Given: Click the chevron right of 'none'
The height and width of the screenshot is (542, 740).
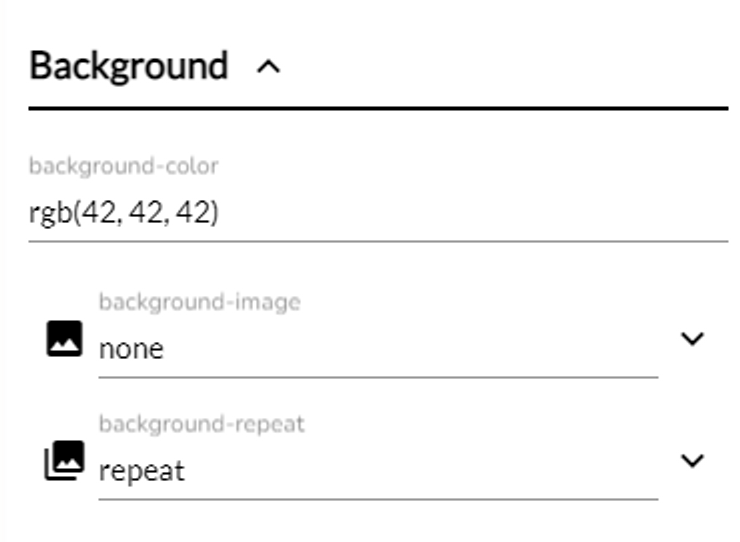Looking at the screenshot, I should [x=692, y=339].
